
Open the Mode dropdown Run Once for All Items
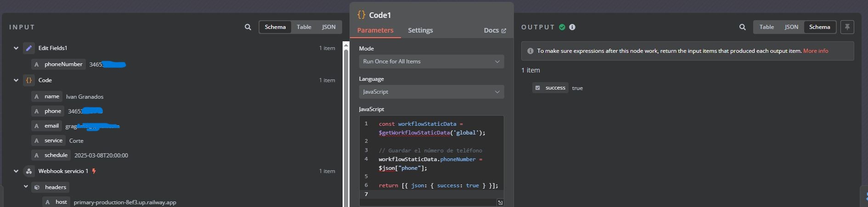coord(431,62)
